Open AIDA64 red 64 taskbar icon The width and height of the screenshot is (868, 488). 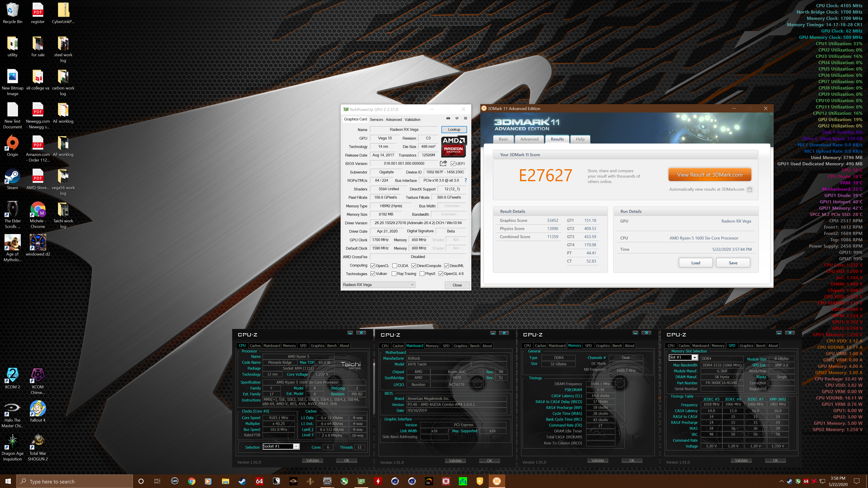[x=259, y=481]
